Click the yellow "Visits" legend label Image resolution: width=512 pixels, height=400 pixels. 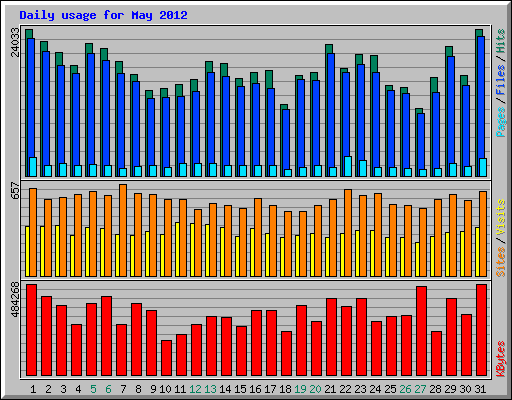(x=501, y=217)
